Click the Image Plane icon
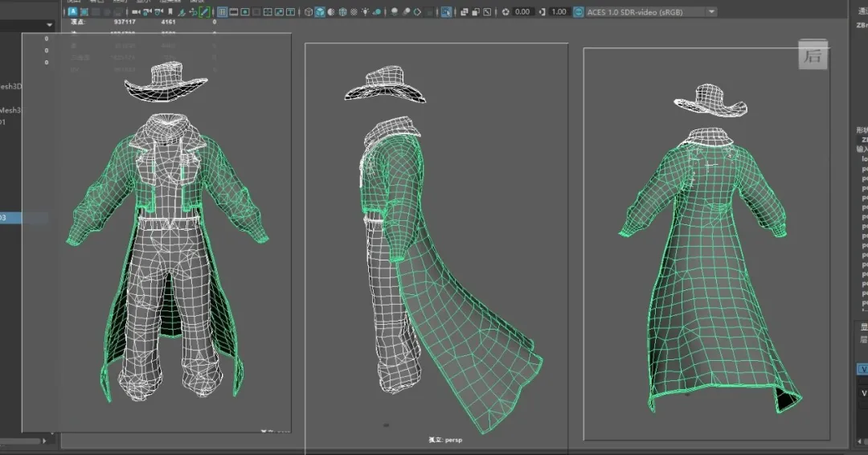868x455 pixels. click(x=181, y=12)
